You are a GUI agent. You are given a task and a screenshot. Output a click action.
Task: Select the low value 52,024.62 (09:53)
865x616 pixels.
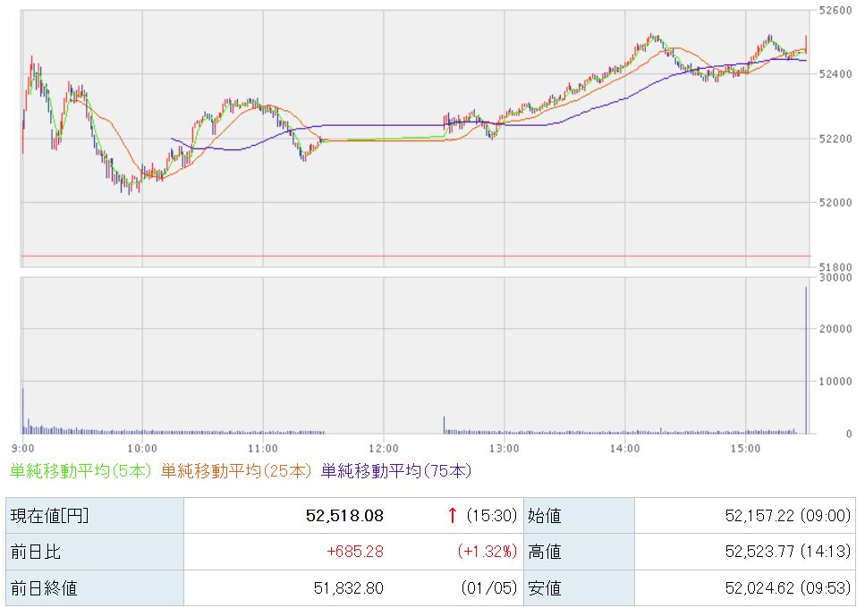[787, 587]
